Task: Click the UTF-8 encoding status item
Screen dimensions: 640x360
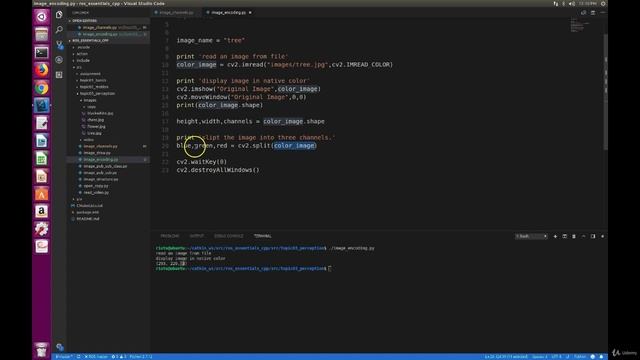Action: coord(557,357)
